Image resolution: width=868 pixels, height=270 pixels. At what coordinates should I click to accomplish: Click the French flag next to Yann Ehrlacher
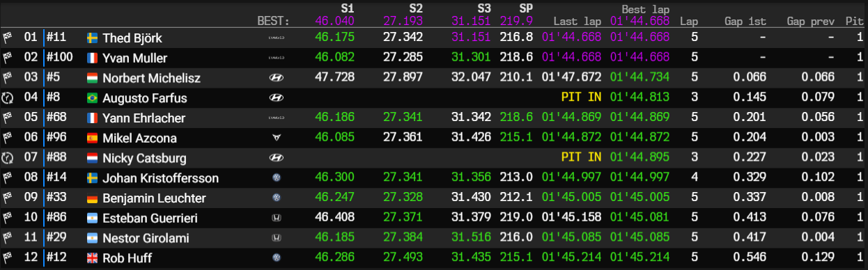tap(93, 118)
